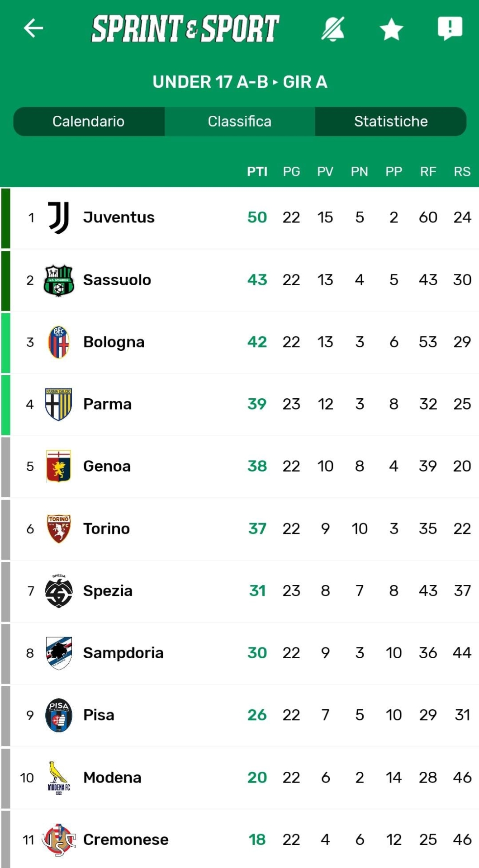Tap the Bologna club crest
Viewport: 479px width, 868px height.
point(59,342)
